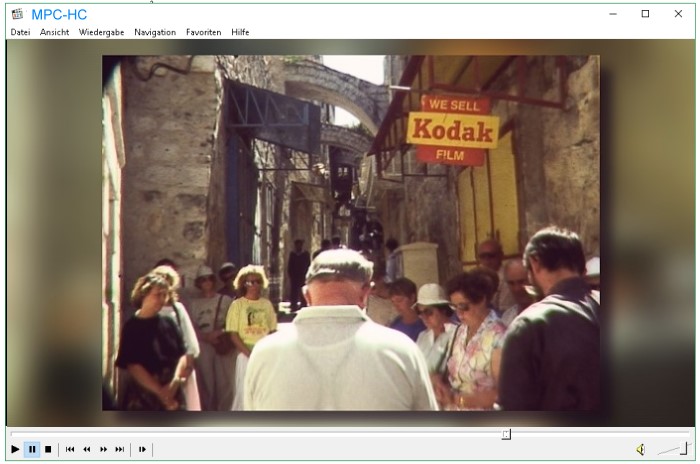
Task: Decrease playback speed (rewind)
Action: tap(87, 449)
